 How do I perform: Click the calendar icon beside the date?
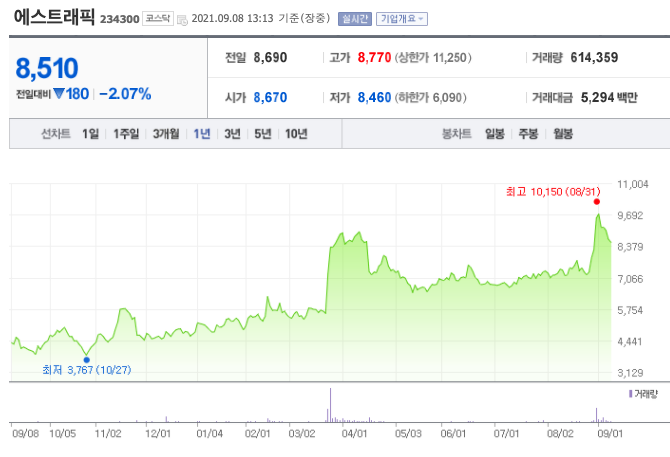182,20
